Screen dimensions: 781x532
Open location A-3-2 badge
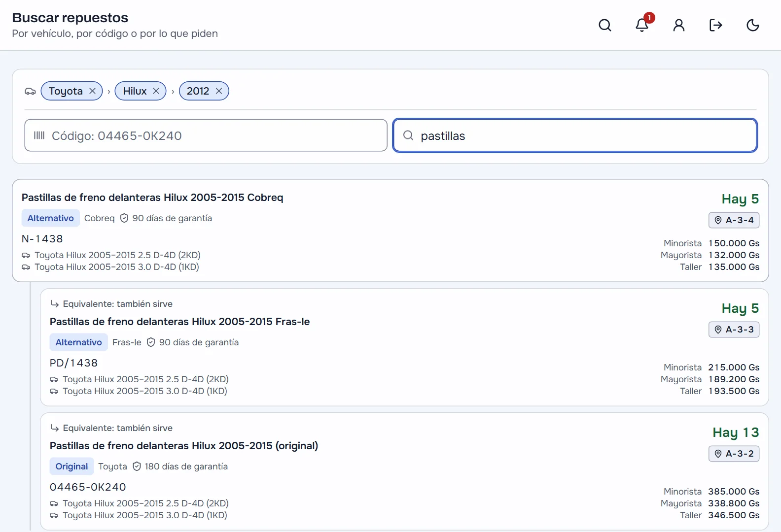734,454
